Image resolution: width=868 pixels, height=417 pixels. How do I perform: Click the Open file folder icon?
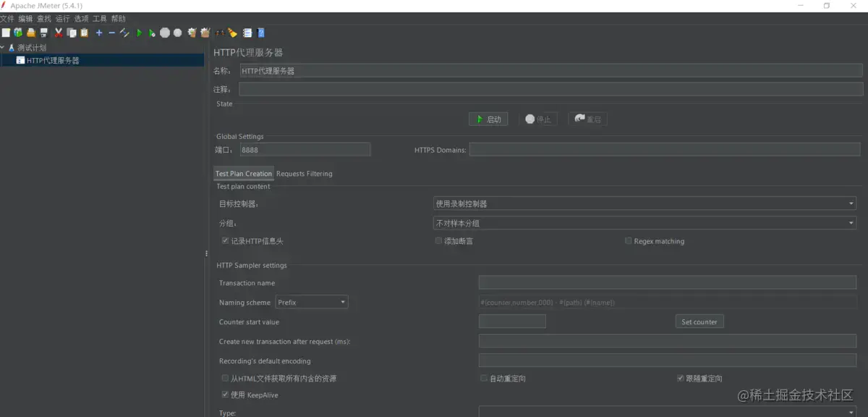click(x=31, y=33)
